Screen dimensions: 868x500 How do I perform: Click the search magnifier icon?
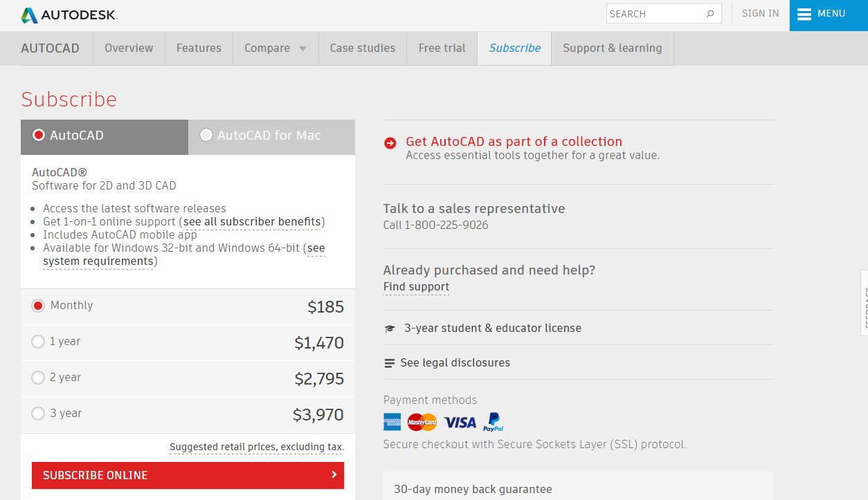pyautogui.click(x=710, y=14)
